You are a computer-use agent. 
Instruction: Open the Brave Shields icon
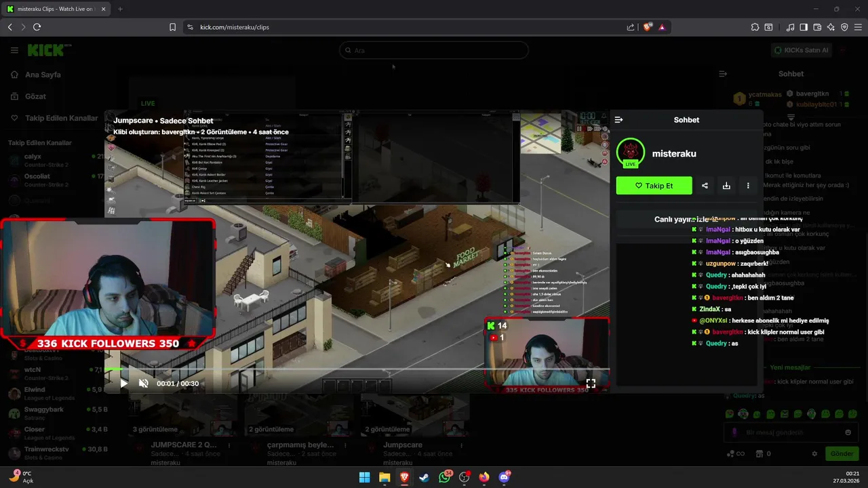point(647,27)
